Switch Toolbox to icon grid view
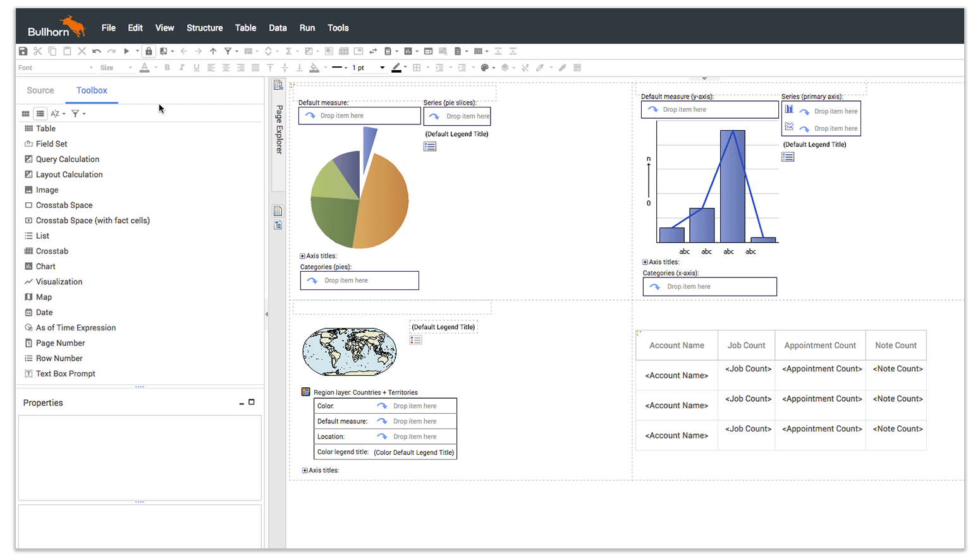Viewport: 980px width, 556px height. 25,114
